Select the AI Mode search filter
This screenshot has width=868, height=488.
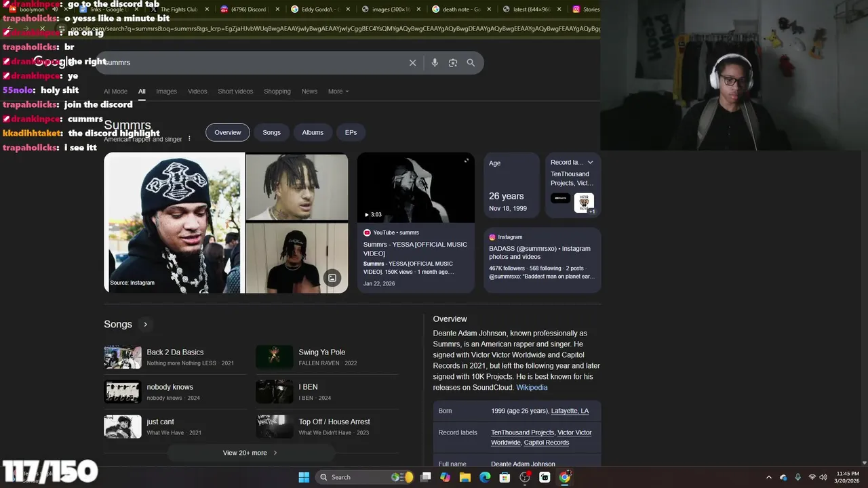pyautogui.click(x=115, y=91)
